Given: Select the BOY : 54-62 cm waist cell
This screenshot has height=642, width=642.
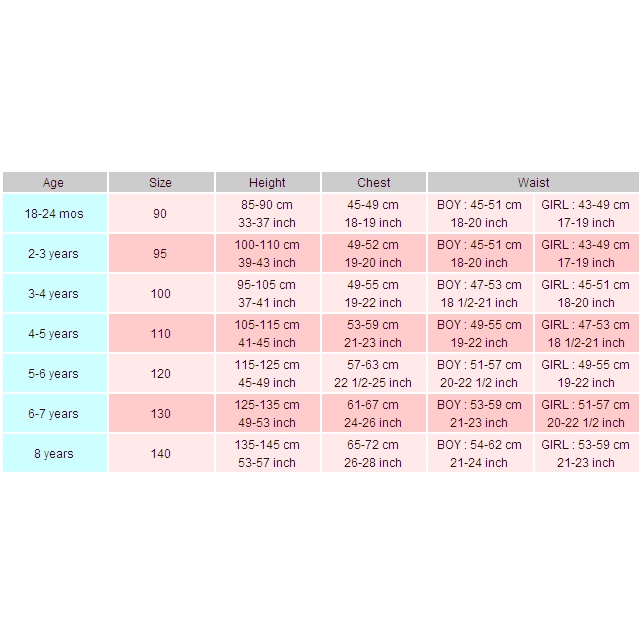Looking at the screenshot, I should tap(480, 454).
